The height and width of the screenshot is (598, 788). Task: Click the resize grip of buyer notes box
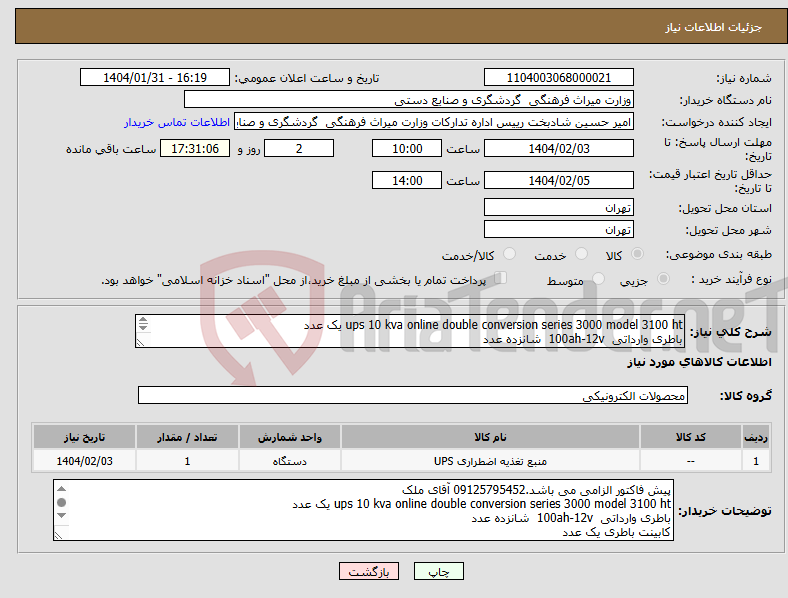58,535
